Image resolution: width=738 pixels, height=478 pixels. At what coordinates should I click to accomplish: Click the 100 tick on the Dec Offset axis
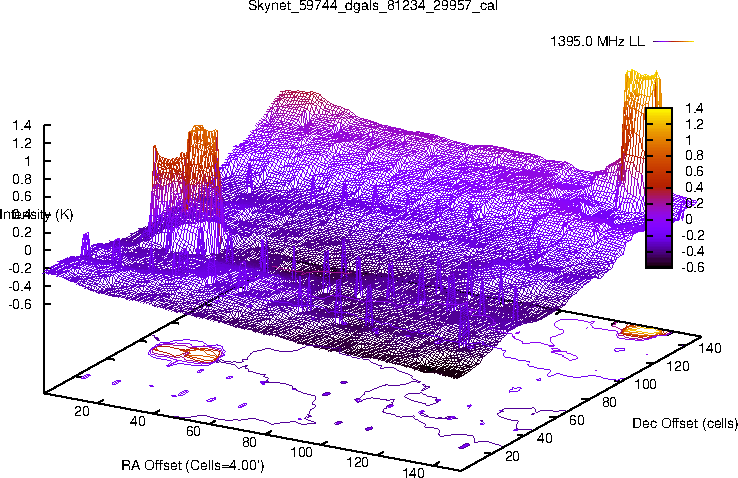(x=645, y=384)
